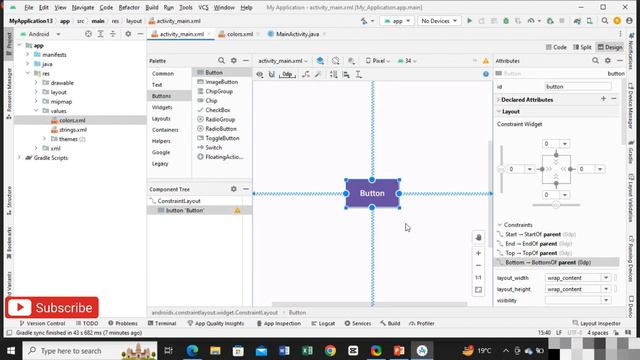640x360 pixels.
Task: Expand Gradle Scripts tree node
Action: coord(19,158)
